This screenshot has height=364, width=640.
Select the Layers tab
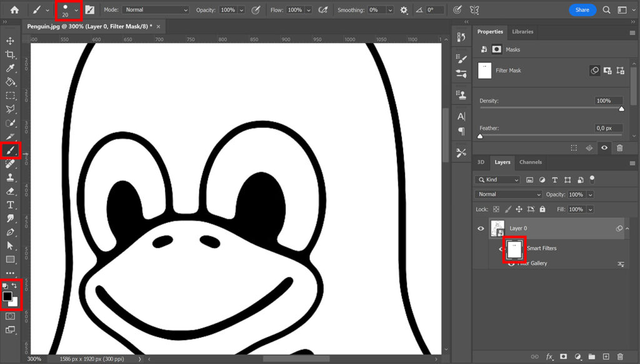pyautogui.click(x=502, y=162)
